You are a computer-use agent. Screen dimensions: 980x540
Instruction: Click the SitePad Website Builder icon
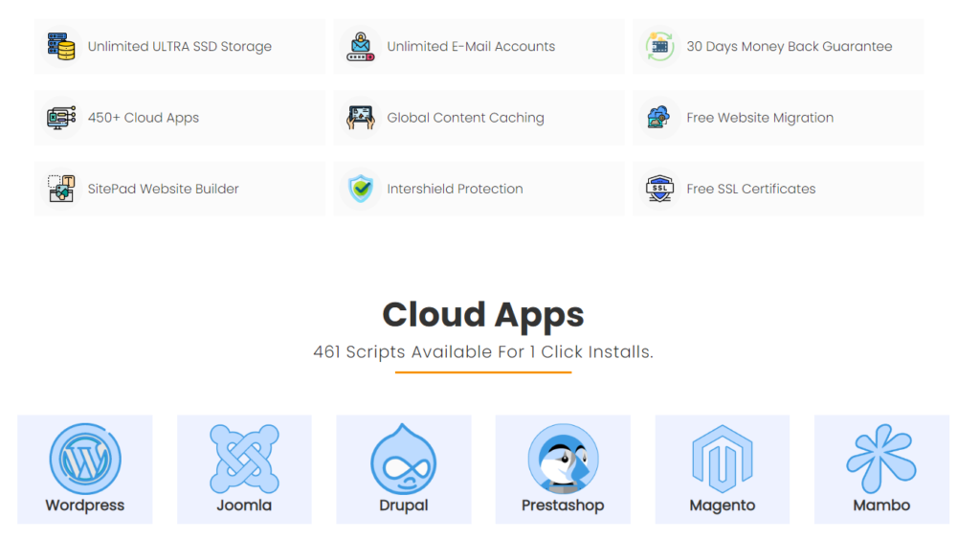click(x=61, y=189)
